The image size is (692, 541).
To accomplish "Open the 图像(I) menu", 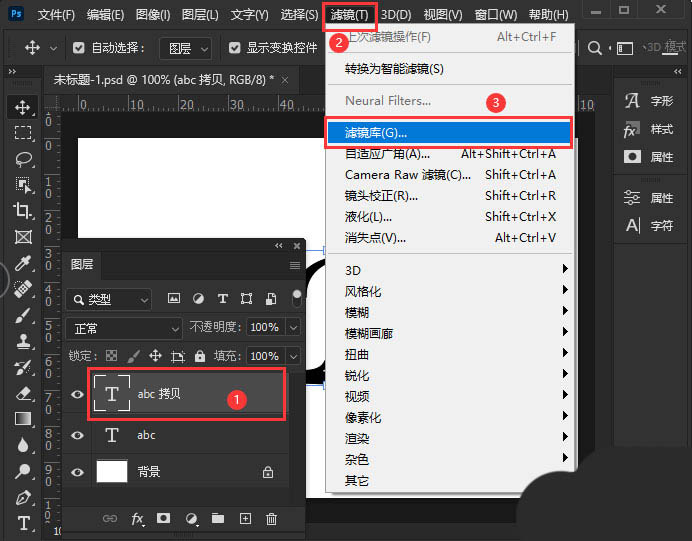I will tap(153, 15).
